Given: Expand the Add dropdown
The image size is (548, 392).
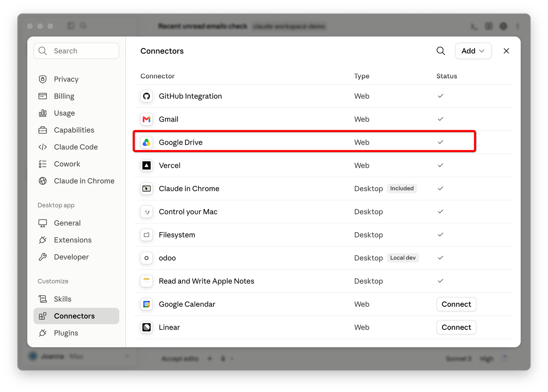Looking at the screenshot, I should (473, 51).
